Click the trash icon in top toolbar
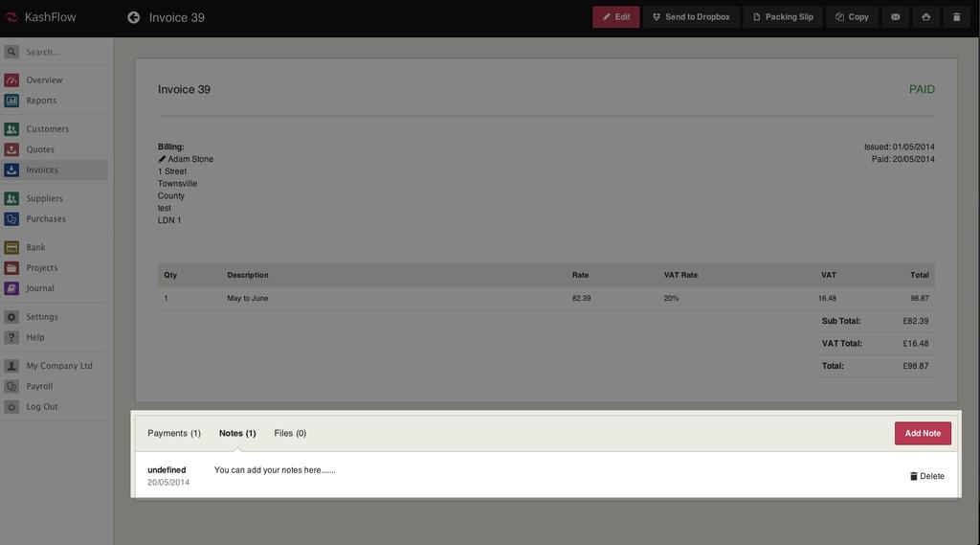Viewport: 980px width, 545px height. (956, 17)
